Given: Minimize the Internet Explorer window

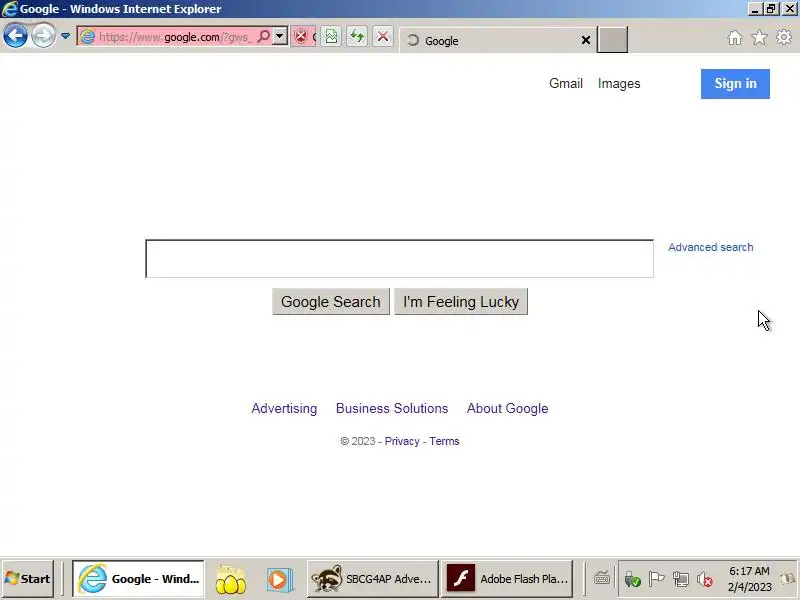Looking at the screenshot, I should (x=755, y=9).
